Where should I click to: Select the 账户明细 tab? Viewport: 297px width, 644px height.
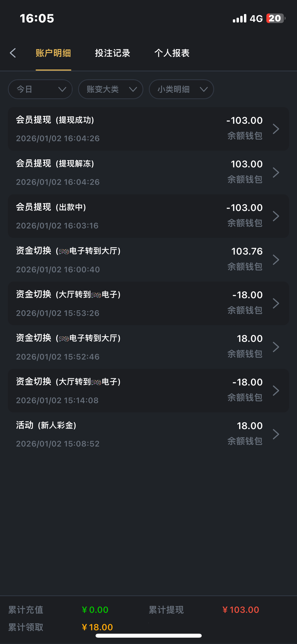pyautogui.click(x=53, y=53)
